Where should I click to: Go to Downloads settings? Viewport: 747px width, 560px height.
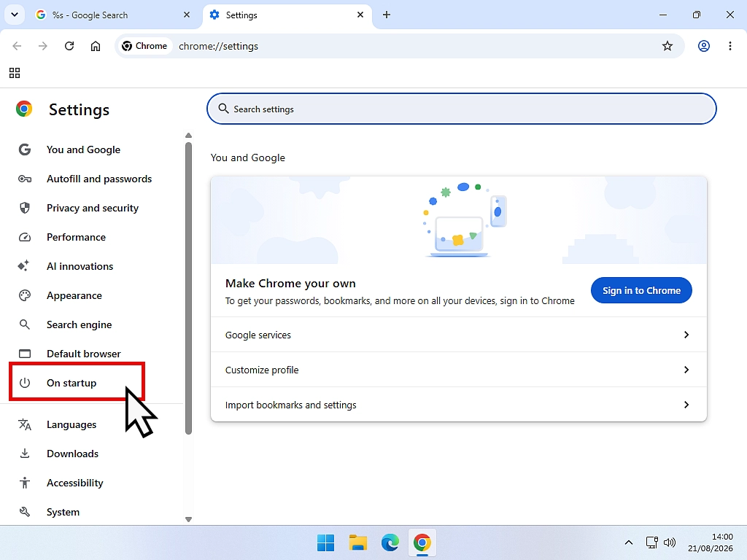click(72, 454)
